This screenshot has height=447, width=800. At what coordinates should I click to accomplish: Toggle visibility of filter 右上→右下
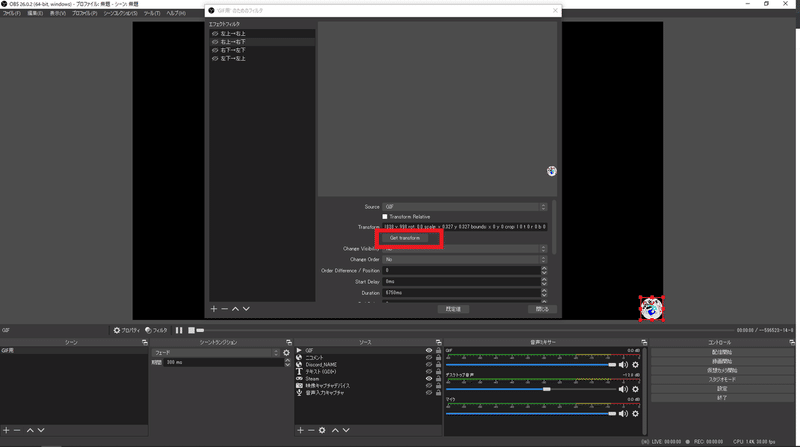click(215, 42)
